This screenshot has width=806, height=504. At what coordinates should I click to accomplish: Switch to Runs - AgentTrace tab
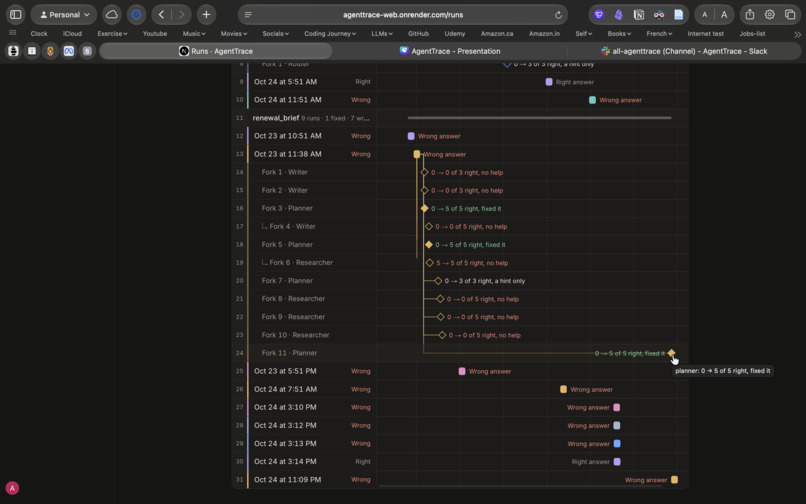point(216,51)
